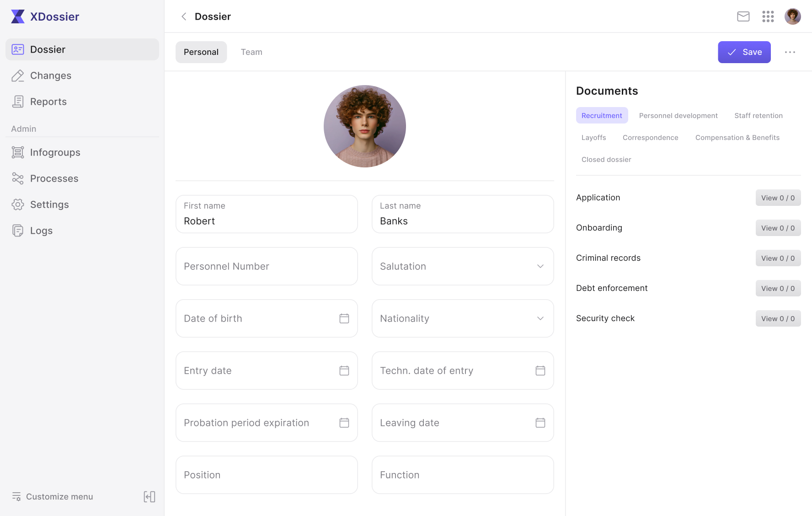Screen dimensions: 812x516
Task: Open the Nationality dropdown
Action: (463, 318)
